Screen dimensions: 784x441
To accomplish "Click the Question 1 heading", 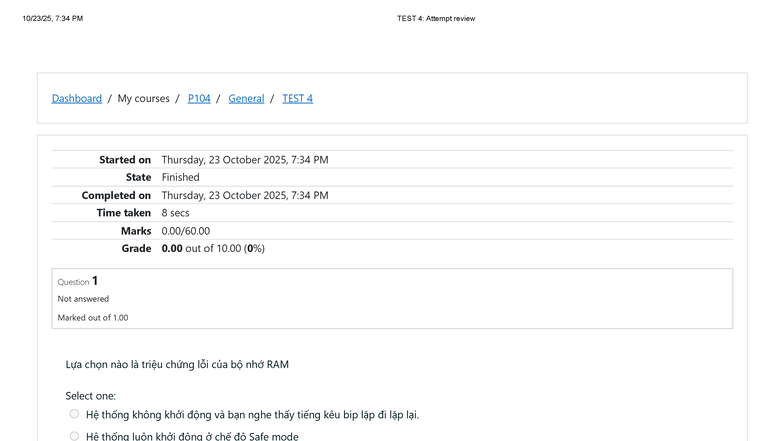I will pos(78,281).
